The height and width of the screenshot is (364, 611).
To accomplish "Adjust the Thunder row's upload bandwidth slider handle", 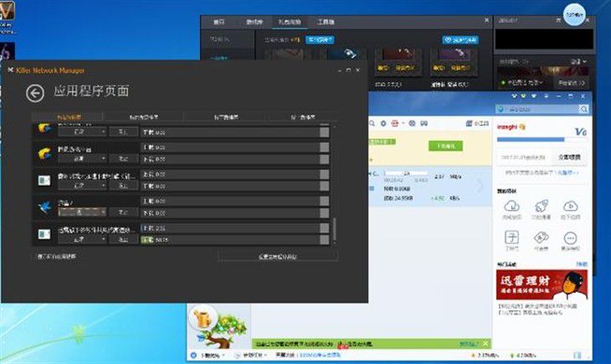I will coord(324,201).
